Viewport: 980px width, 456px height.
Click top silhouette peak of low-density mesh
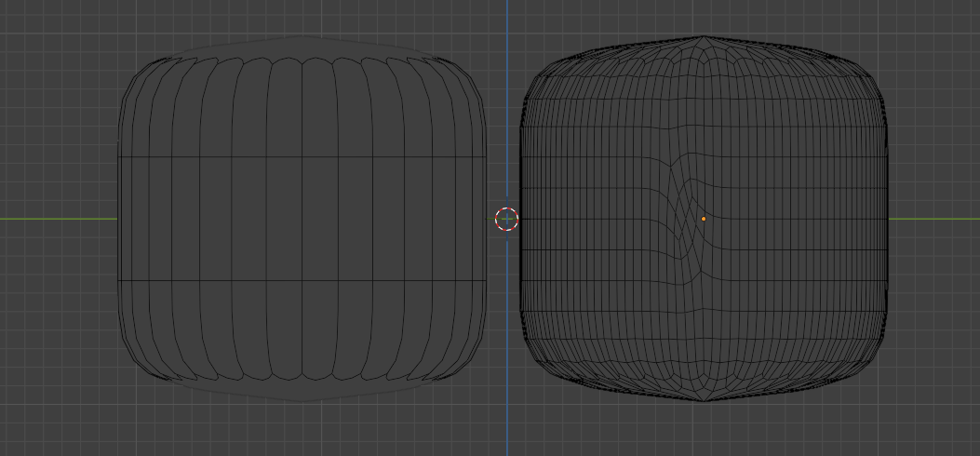(302, 37)
